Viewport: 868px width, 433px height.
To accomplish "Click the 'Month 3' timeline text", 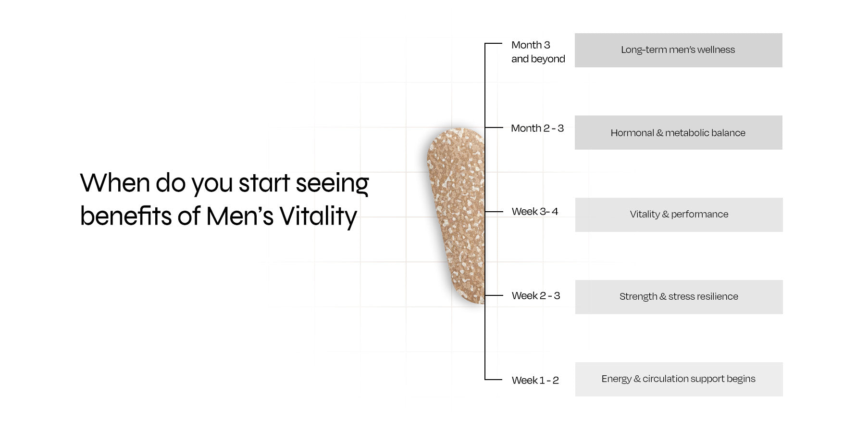I will pos(531,45).
